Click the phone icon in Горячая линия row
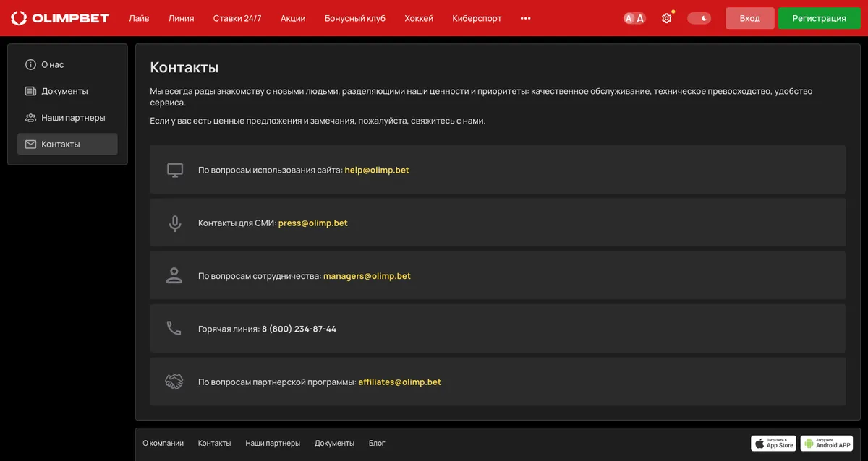This screenshot has height=461, width=868. pos(174,329)
